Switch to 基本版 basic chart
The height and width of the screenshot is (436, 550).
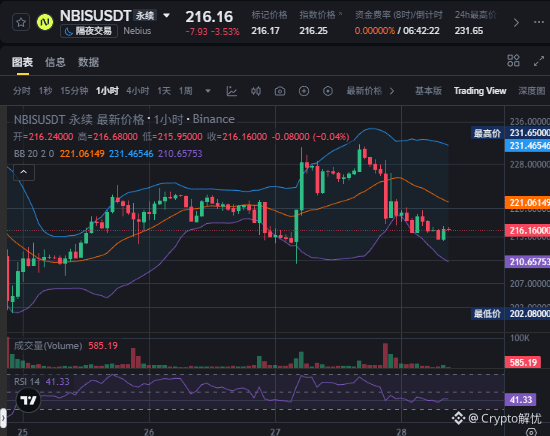click(x=428, y=91)
